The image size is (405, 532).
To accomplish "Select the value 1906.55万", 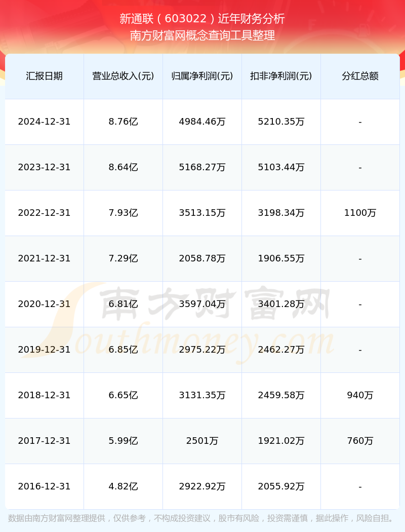I will (281, 258).
